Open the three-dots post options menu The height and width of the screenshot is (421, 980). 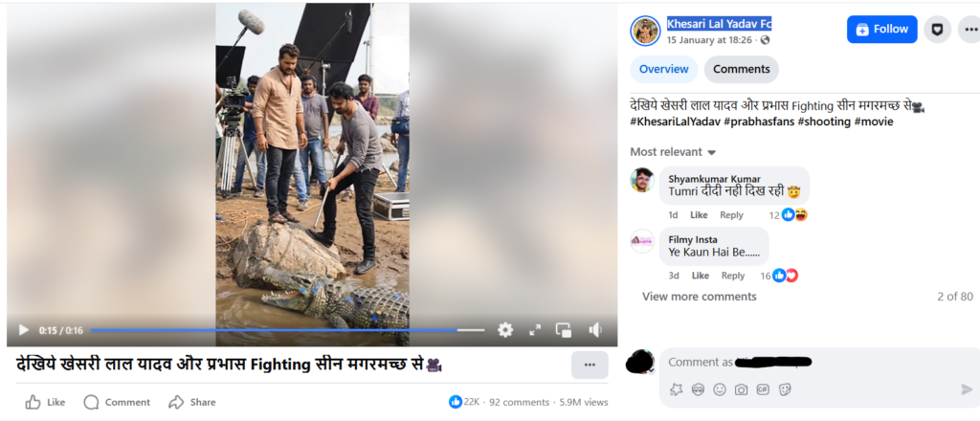click(590, 365)
